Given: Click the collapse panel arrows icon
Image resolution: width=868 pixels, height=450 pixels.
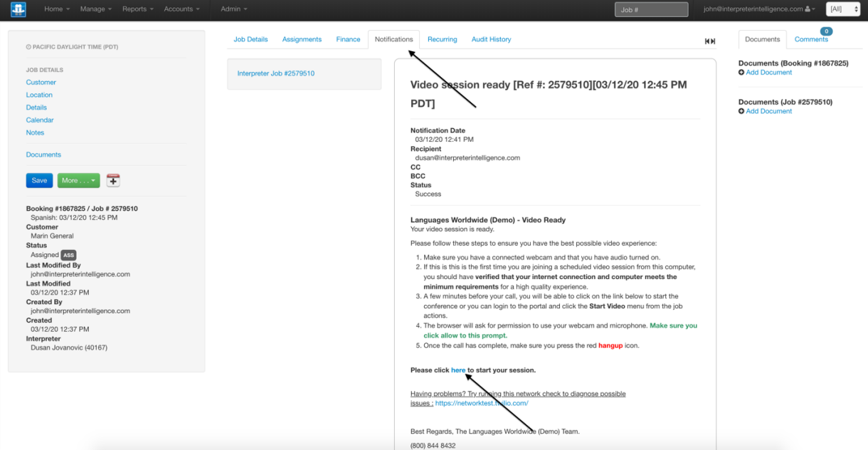Looking at the screenshot, I should 709,41.
